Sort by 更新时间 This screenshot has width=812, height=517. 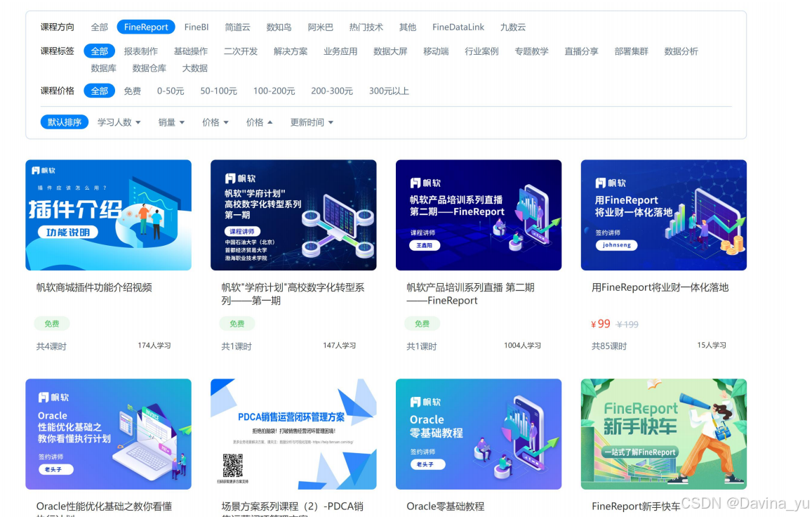tap(311, 122)
